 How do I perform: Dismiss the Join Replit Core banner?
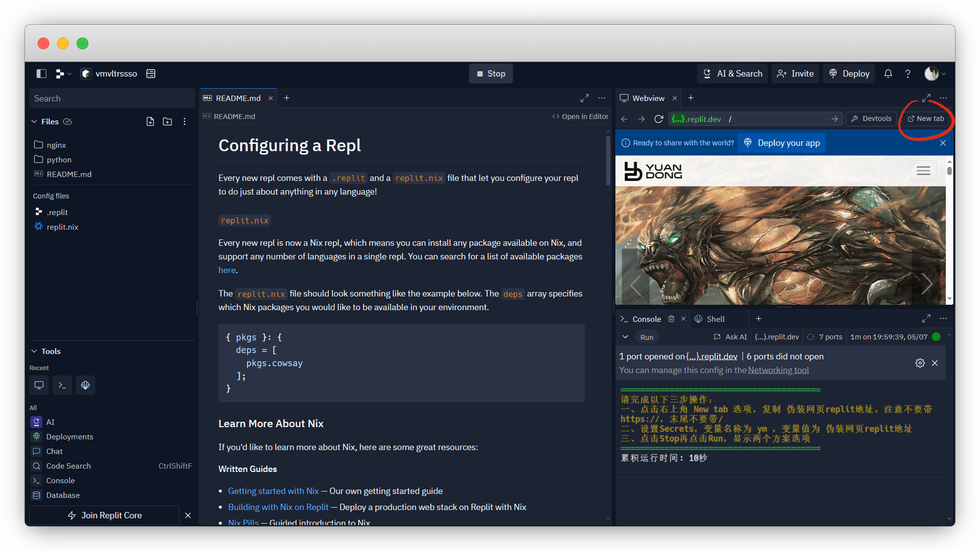tap(188, 515)
